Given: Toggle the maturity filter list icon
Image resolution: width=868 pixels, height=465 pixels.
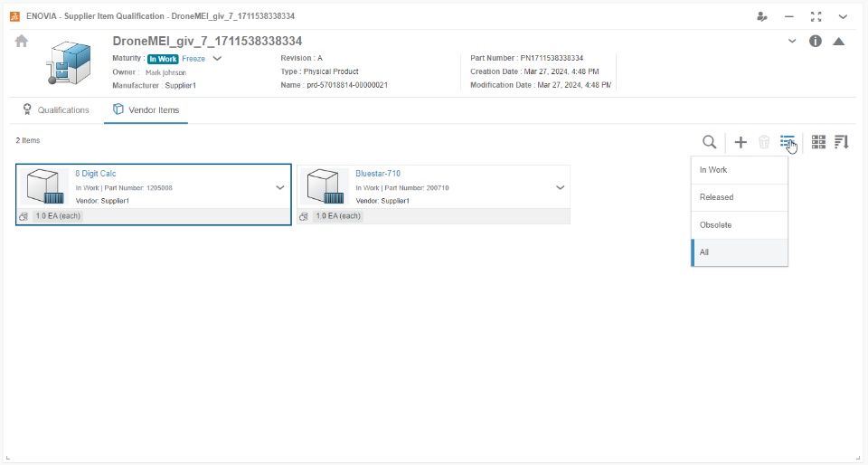Looking at the screenshot, I should pyautogui.click(x=788, y=142).
